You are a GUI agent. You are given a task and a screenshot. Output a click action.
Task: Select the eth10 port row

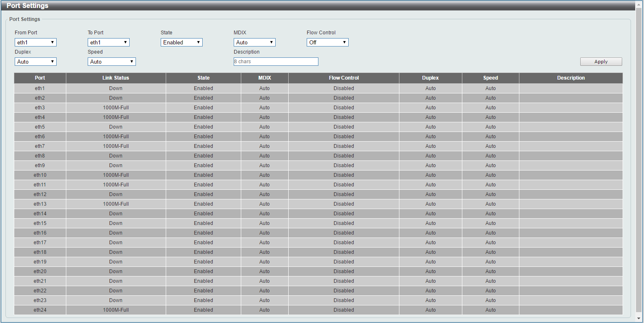[40, 175]
